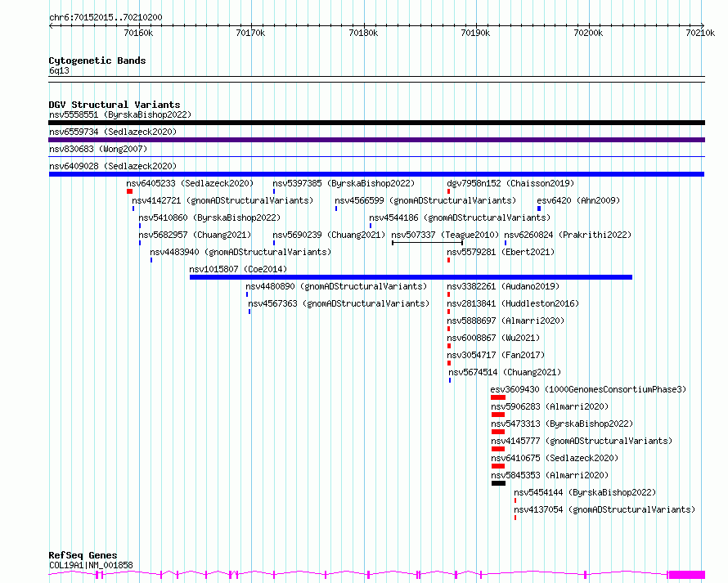Click nsv4137054 (gnomADStructuralVariants) label
Image resolution: width=728 pixels, height=583 pixels.
[604, 509]
